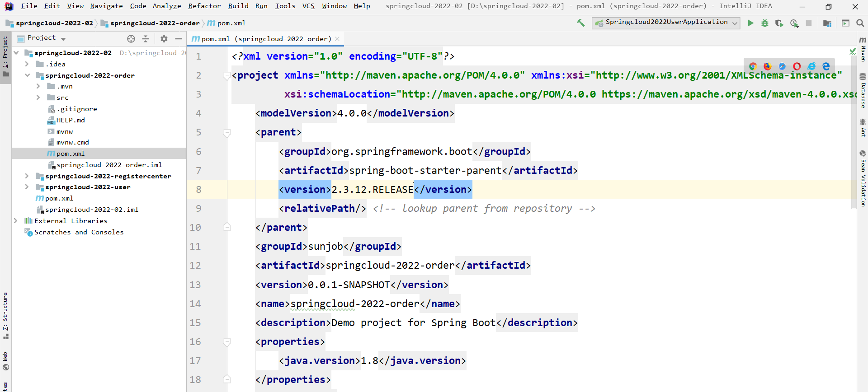Open pom.xml in Internet Explorer icon
Image resolution: width=868 pixels, height=392 pixels.
811,66
